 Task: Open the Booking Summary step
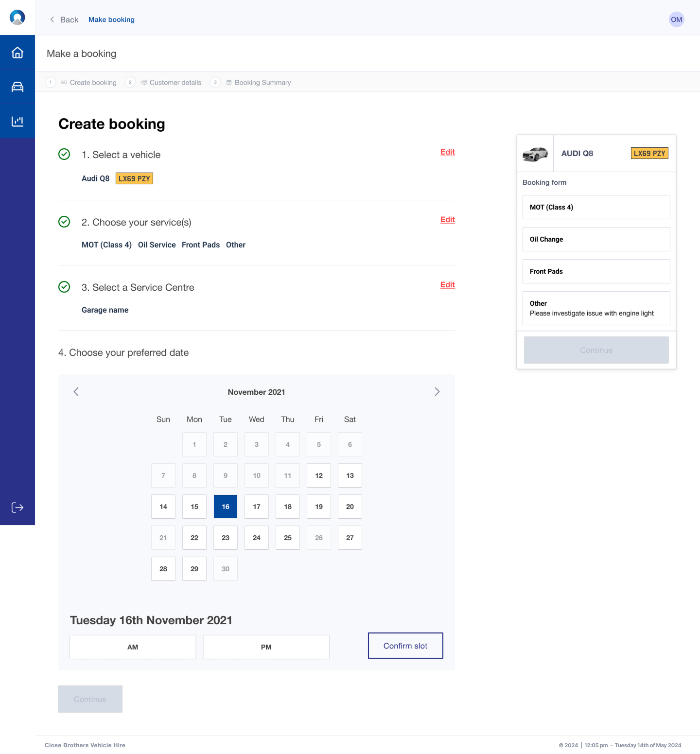(x=262, y=82)
